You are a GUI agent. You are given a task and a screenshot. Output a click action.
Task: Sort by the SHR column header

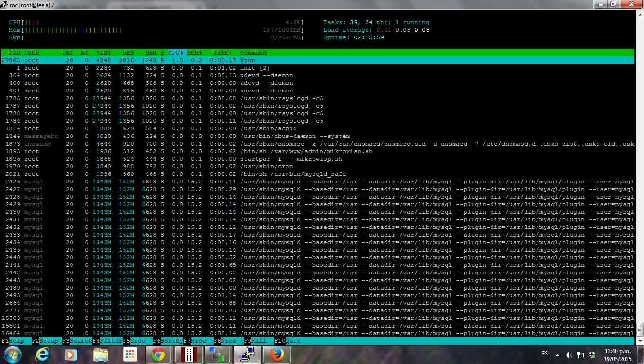(151, 53)
